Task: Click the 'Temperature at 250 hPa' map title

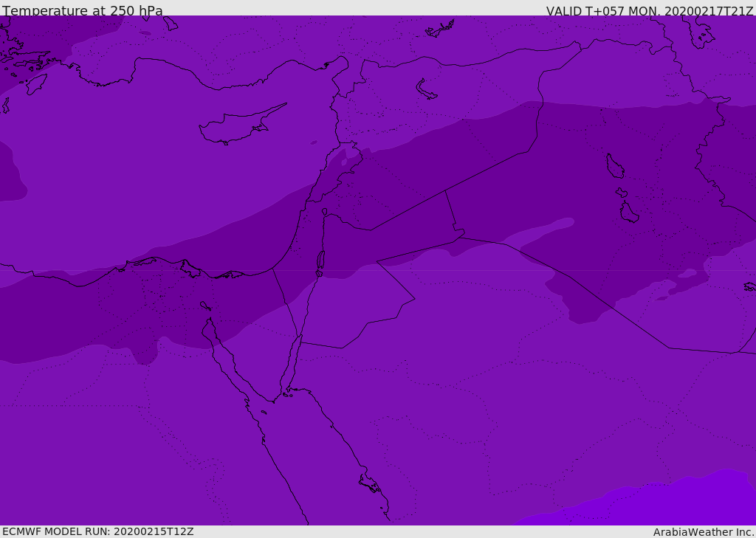Action: [x=83, y=11]
